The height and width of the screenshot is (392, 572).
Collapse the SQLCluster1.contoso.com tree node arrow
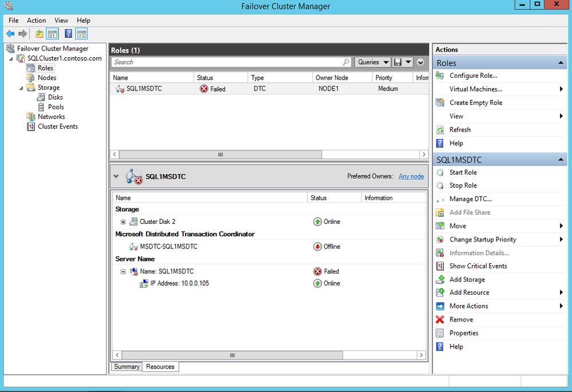click(x=11, y=59)
